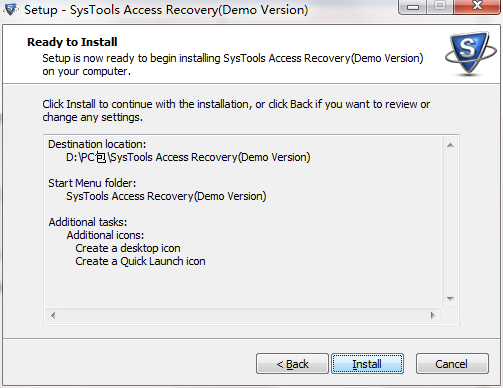Screen dimensions: 503x388
Task: Click the Destination location path text
Action: [188, 157]
